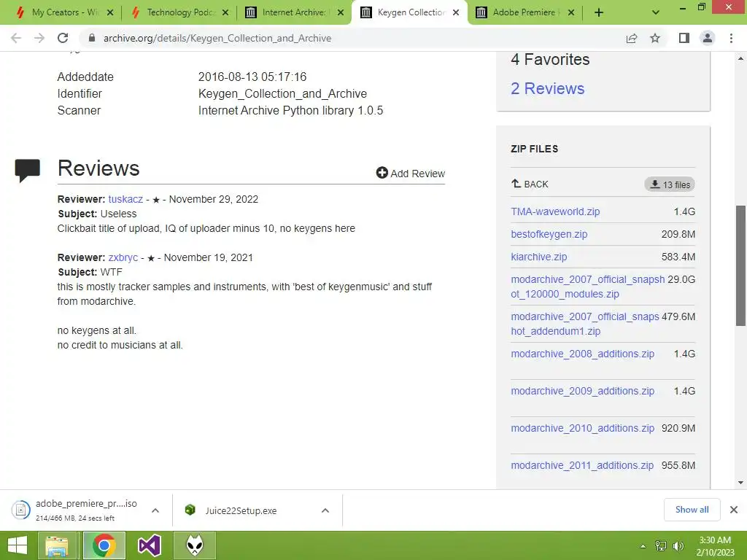Image resolution: width=747 pixels, height=560 pixels.
Task: Close the Internet Archive tab
Action: (341, 12)
